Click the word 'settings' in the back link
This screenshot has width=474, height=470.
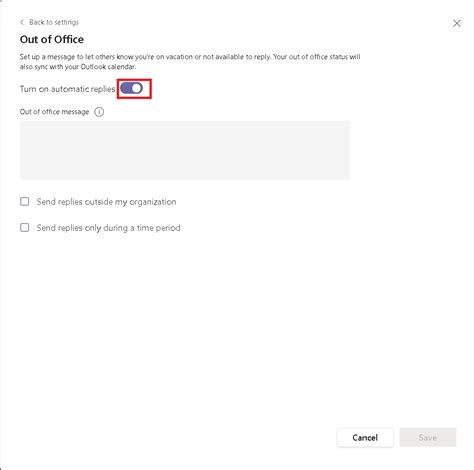(x=66, y=22)
